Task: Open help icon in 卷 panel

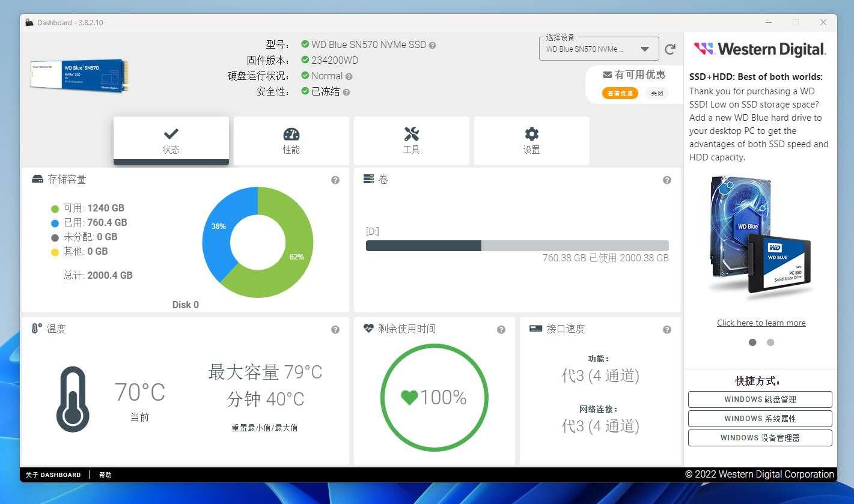Action: click(x=667, y=180)
